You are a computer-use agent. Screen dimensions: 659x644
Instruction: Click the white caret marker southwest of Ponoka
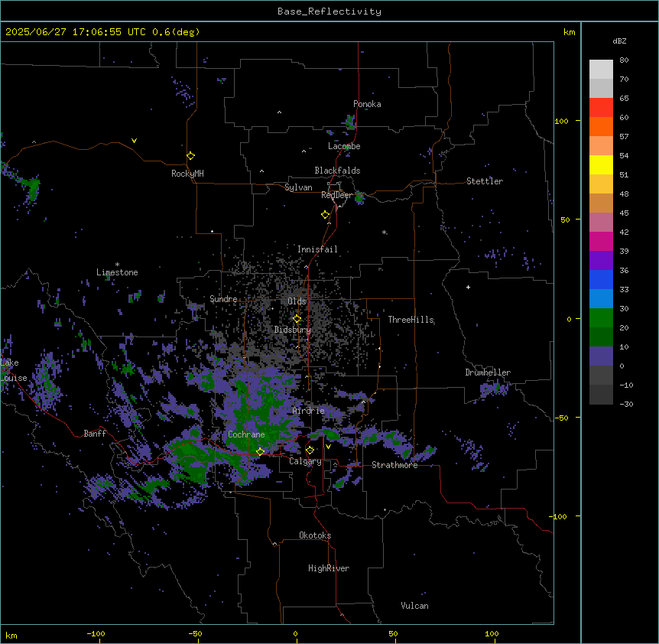(279, 112)
